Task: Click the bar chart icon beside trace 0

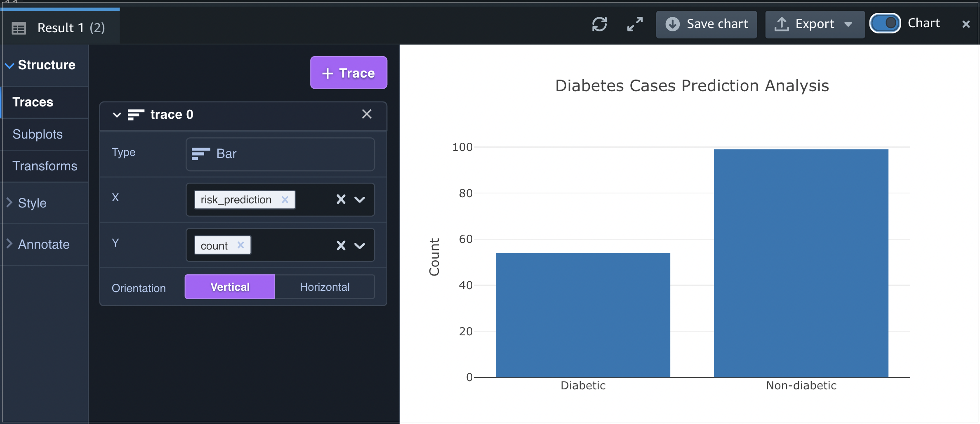Action: click(135, 115)
